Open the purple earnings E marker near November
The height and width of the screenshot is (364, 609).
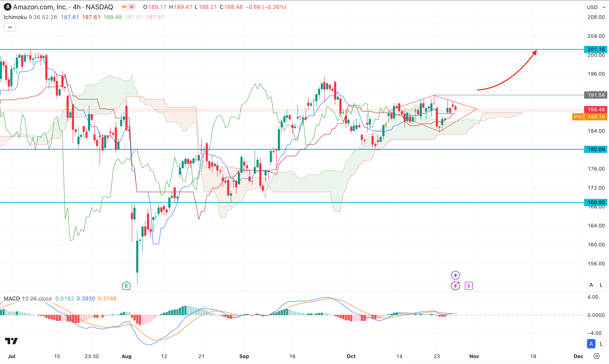tap(468, 286)
